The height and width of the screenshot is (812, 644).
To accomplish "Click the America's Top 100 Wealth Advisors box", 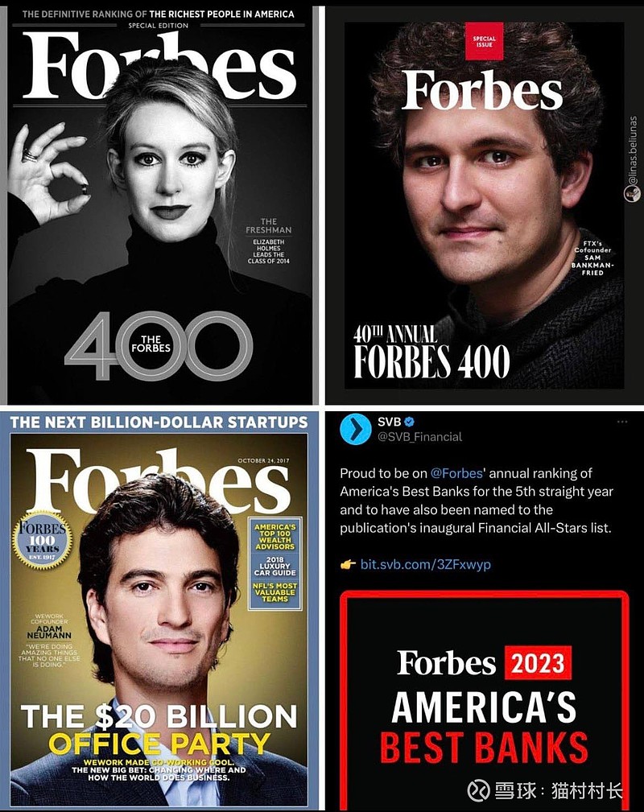I will click(x=275, y=537).
